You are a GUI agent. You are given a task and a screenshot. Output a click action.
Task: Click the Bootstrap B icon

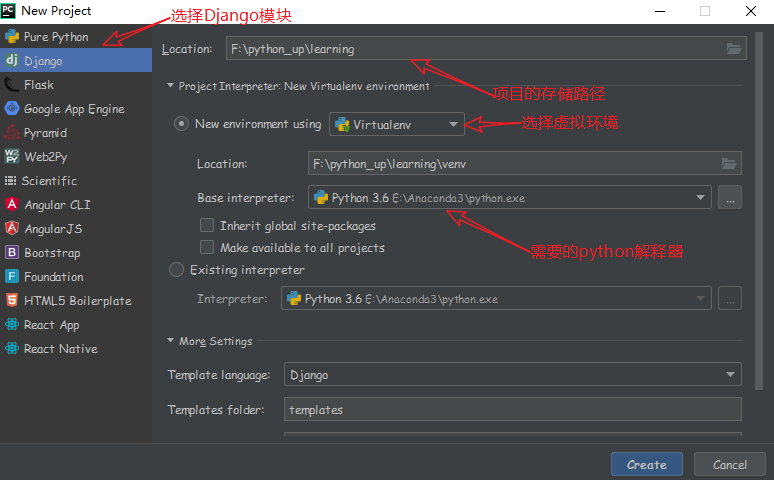(x=12, y=252)
